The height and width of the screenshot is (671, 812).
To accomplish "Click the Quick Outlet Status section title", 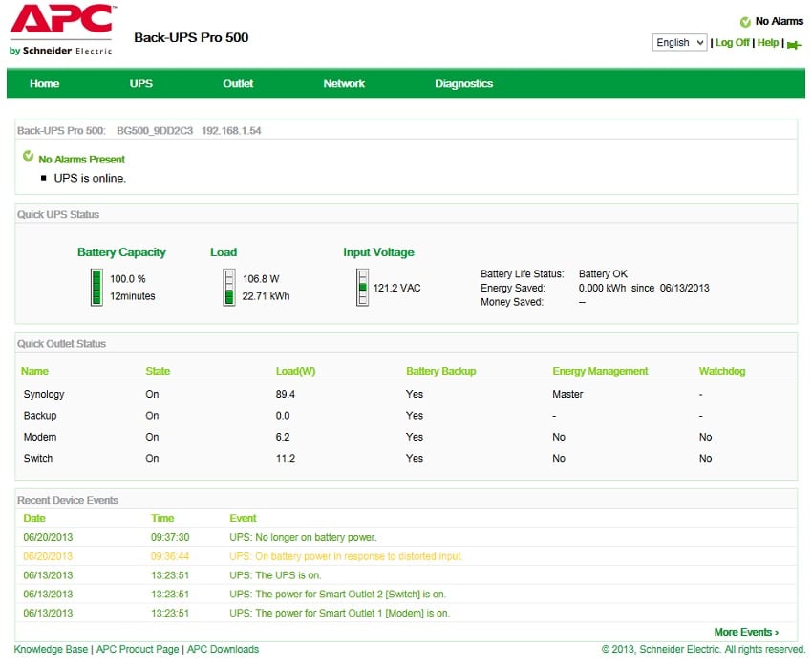I will tap(62, 344).
